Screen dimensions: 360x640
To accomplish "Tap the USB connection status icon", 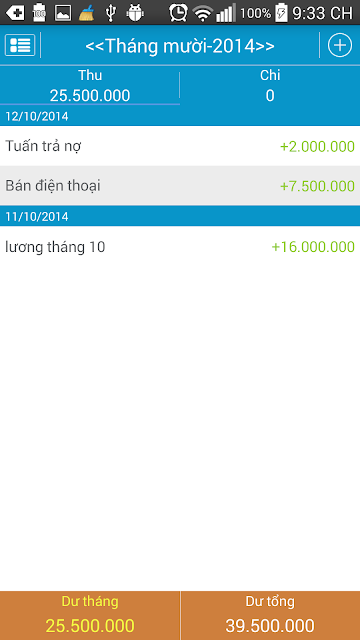I will coord(111,13).
